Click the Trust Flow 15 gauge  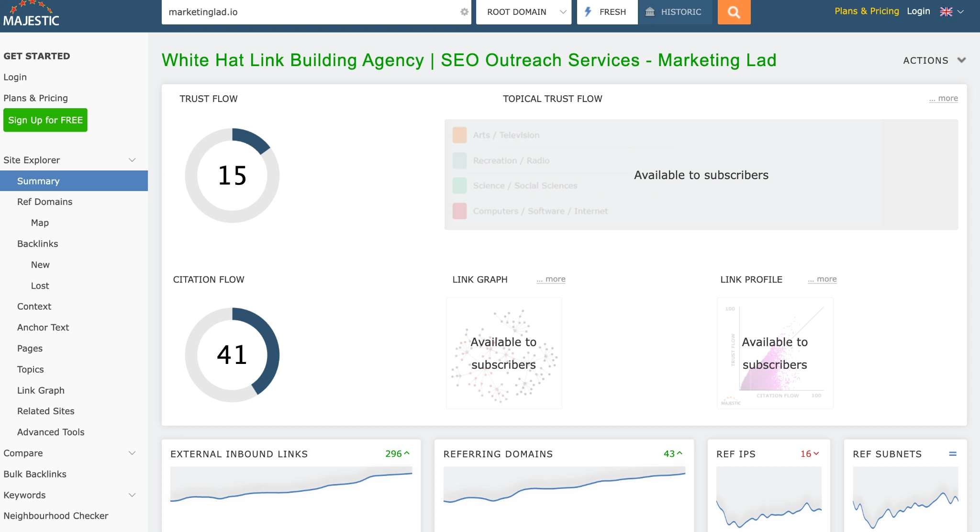coord(232,175)
